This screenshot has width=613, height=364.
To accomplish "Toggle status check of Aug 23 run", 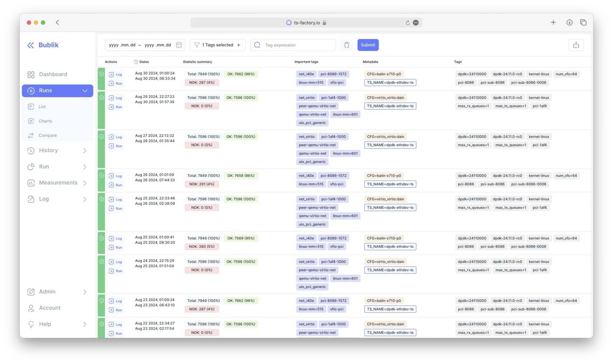I will pyautogui.click(x=101, y=301).
